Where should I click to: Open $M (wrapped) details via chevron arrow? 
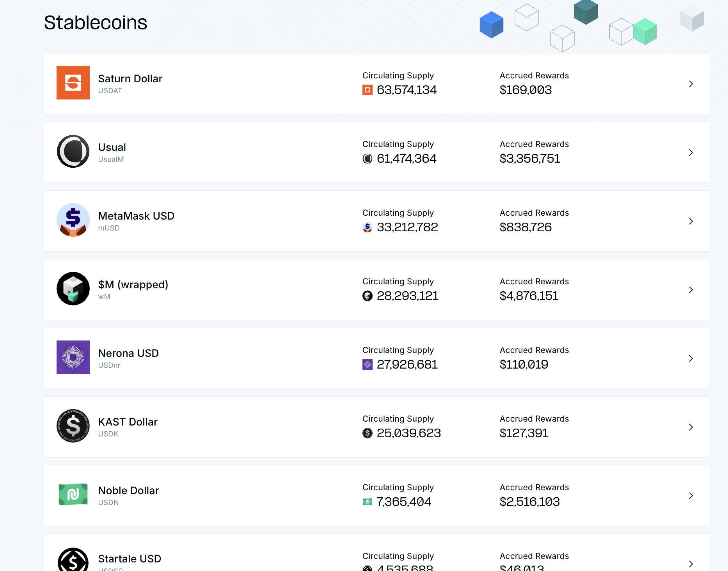(x=691, y=290)
